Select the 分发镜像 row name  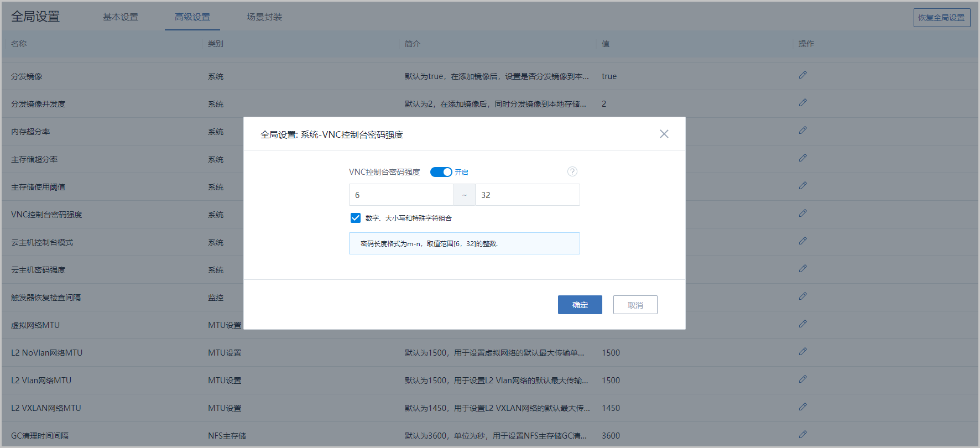click(27, 76)
